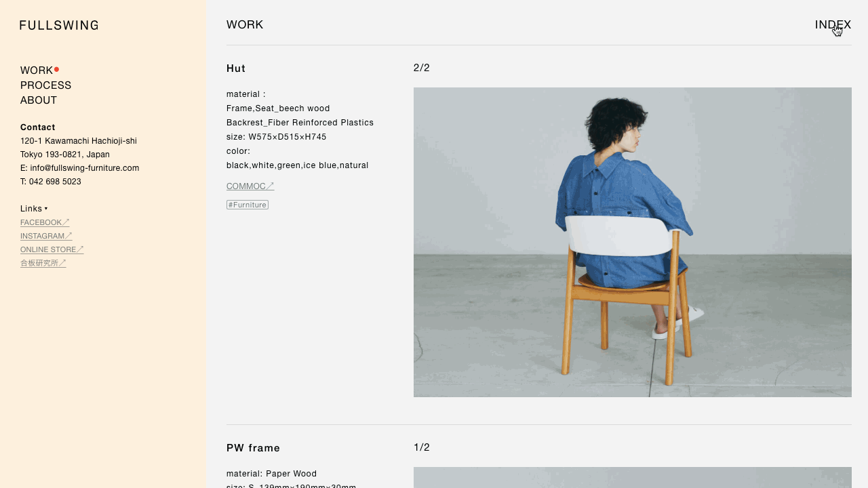
Task: Open the COMMOC external link
Action: coord(250,186)
